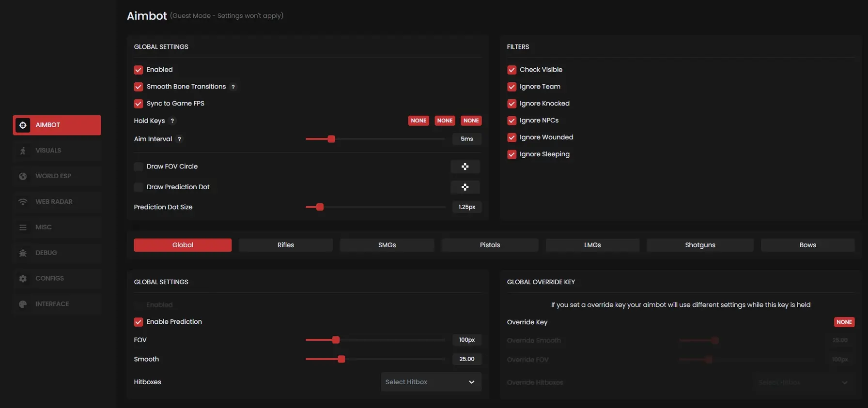
Task: Open the Visuals section via its person icon
Action: [x=23, y=151]
